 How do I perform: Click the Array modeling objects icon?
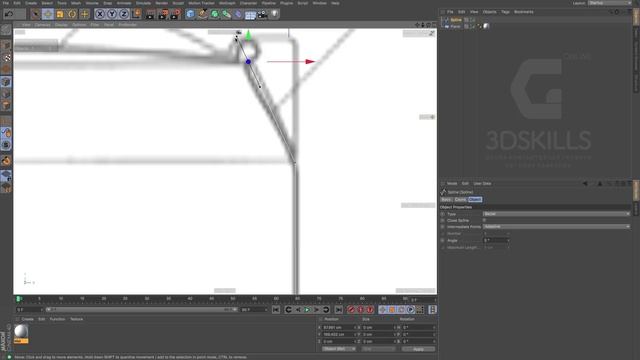click(x=226, y=14)
